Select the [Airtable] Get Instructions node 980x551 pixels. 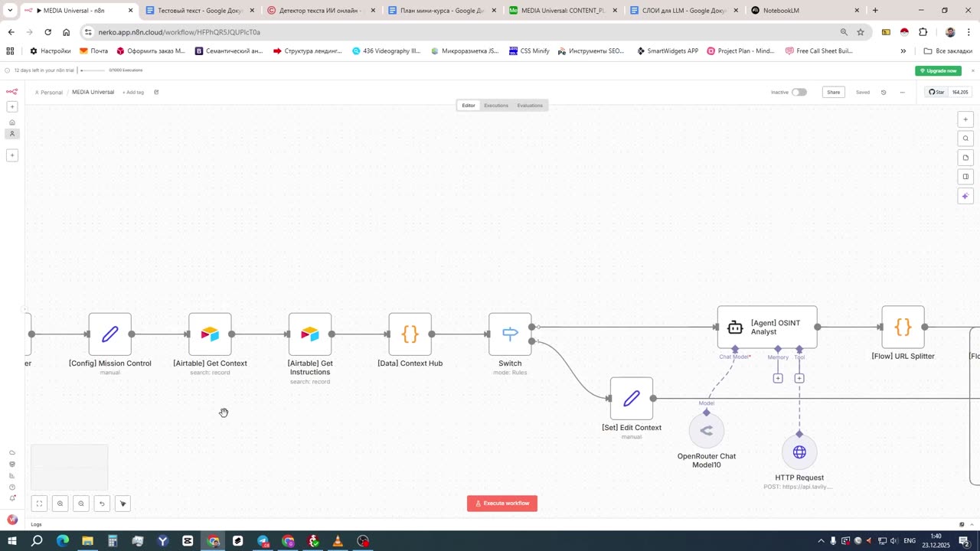tap(310, 334)
